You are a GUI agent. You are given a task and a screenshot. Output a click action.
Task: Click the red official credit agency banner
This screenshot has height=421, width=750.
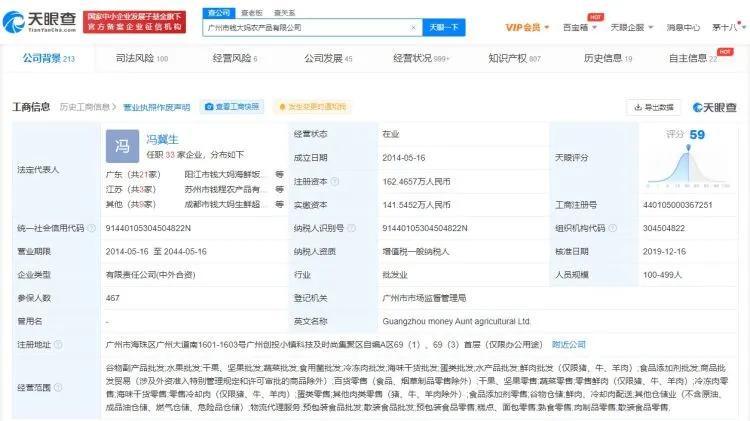(134, 22)
